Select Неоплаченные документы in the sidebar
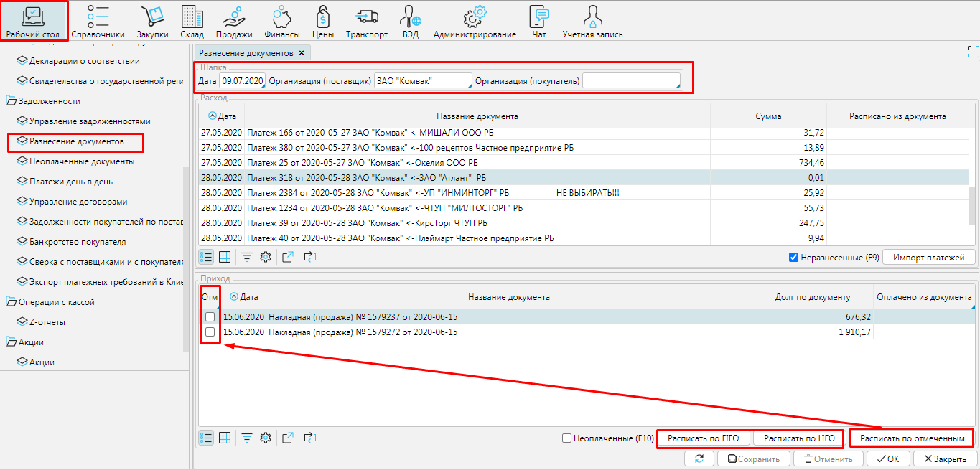 (x=81, y=161)
